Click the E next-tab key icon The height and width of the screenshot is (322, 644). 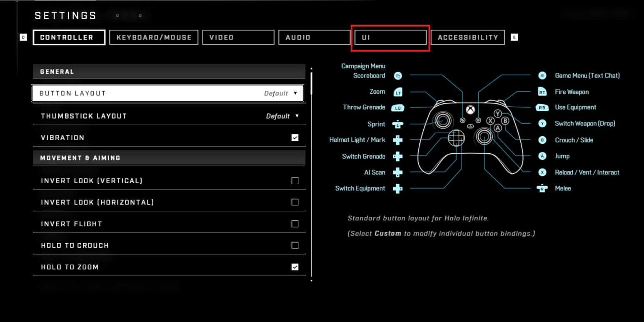pos(514,37)
